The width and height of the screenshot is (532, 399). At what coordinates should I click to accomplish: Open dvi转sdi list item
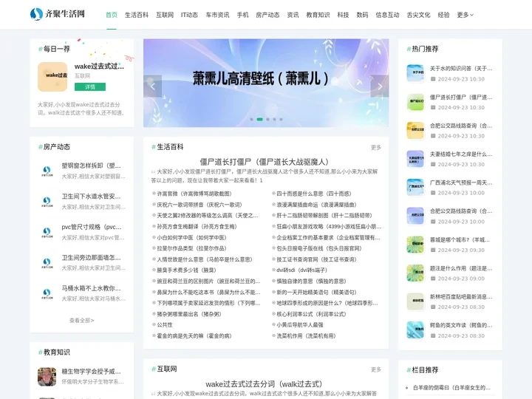pos(301,270)
